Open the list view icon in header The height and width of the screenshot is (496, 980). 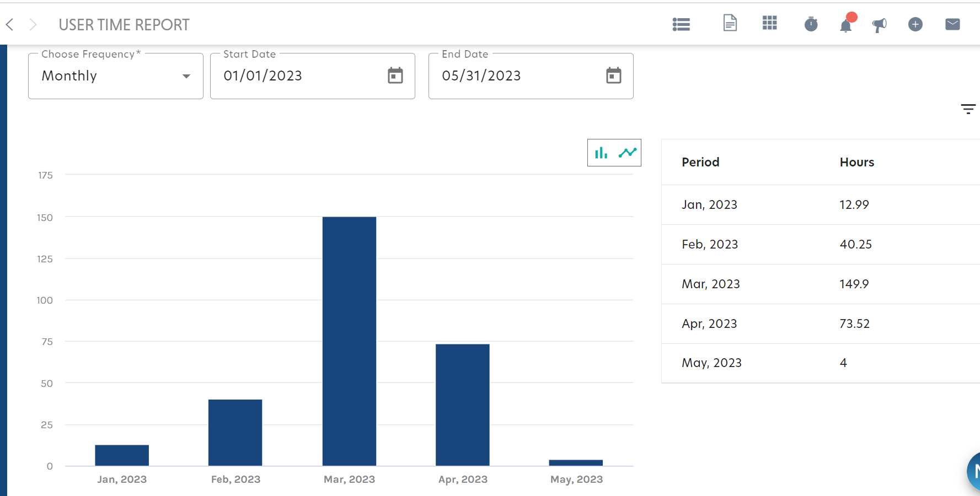tap(681, 24)
